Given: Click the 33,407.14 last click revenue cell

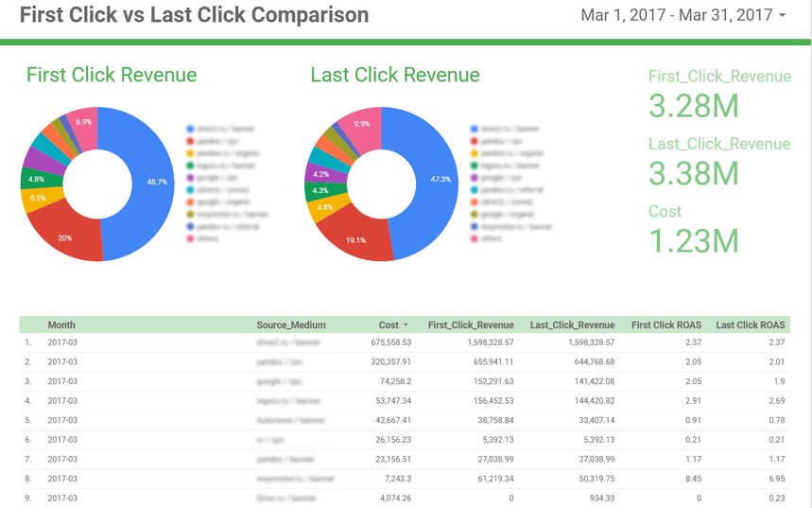Looking at the screenshot, I should pos(596,420).
